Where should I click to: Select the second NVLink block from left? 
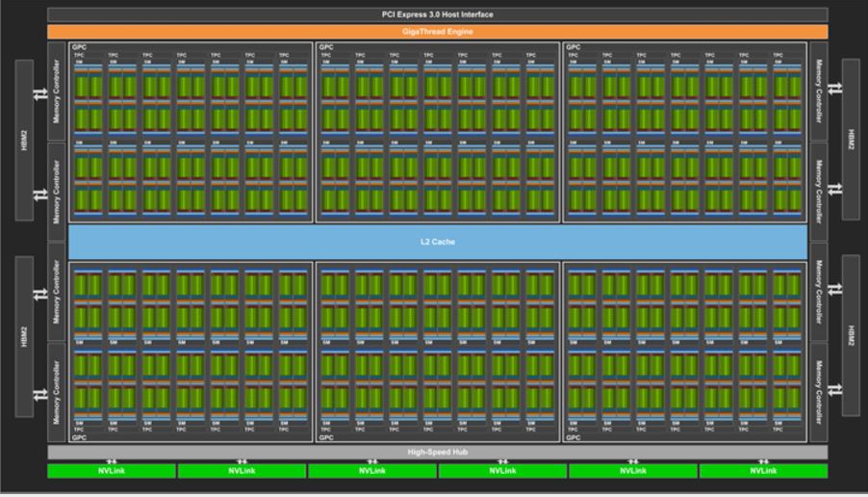242,471
